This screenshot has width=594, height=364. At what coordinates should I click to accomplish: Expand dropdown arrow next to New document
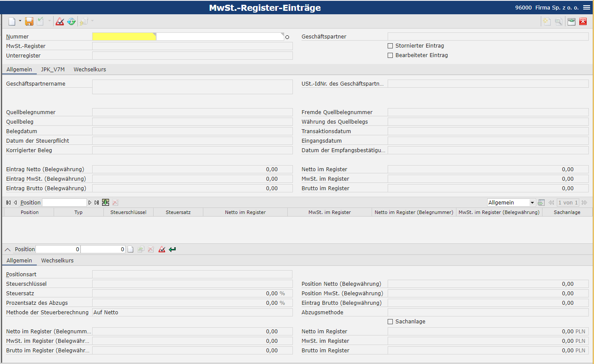click(x=20, y=22)
